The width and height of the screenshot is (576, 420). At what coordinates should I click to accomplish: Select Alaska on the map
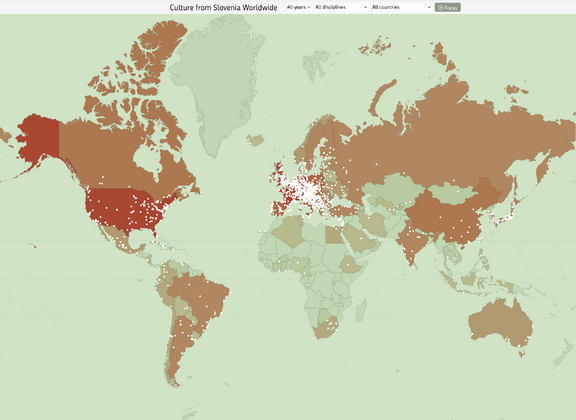click(x=39, y=138)
